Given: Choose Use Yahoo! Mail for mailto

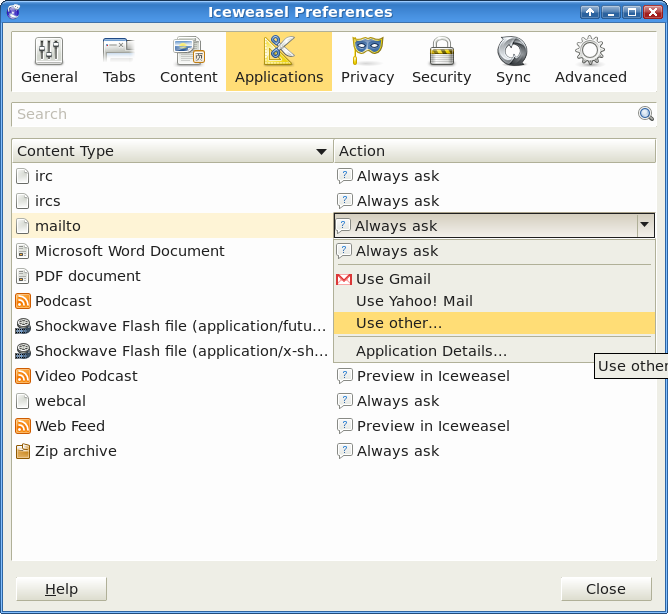Looking at the screenshot, I should coord(494,301).
